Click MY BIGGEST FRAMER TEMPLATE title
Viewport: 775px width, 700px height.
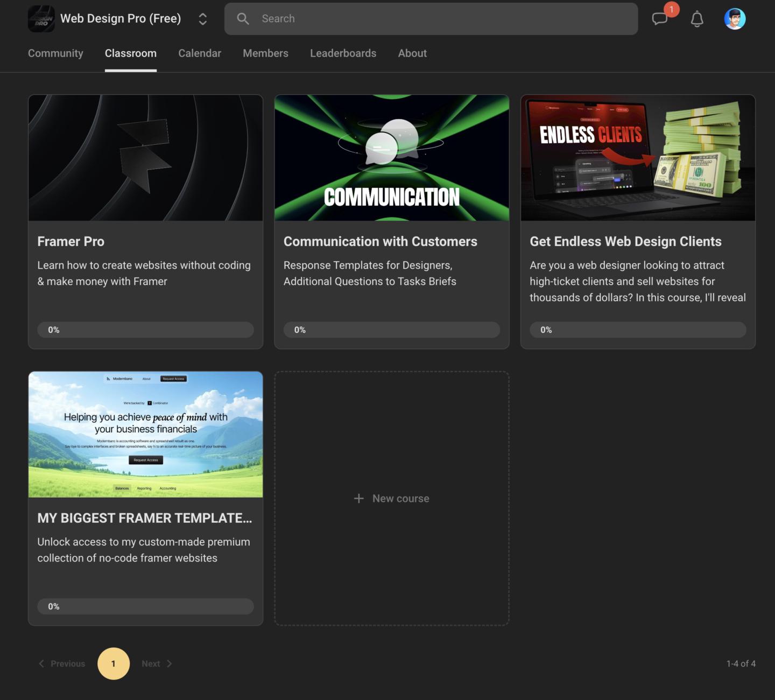click(145, 518)
